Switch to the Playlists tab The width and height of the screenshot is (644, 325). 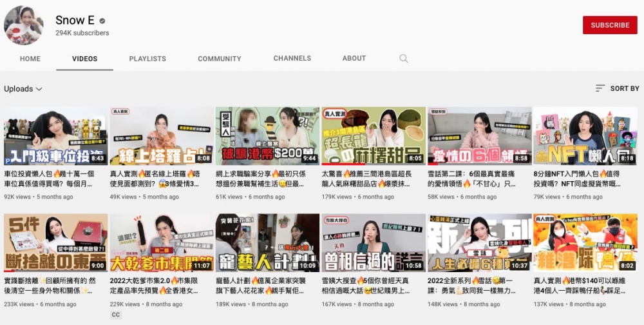147,59
